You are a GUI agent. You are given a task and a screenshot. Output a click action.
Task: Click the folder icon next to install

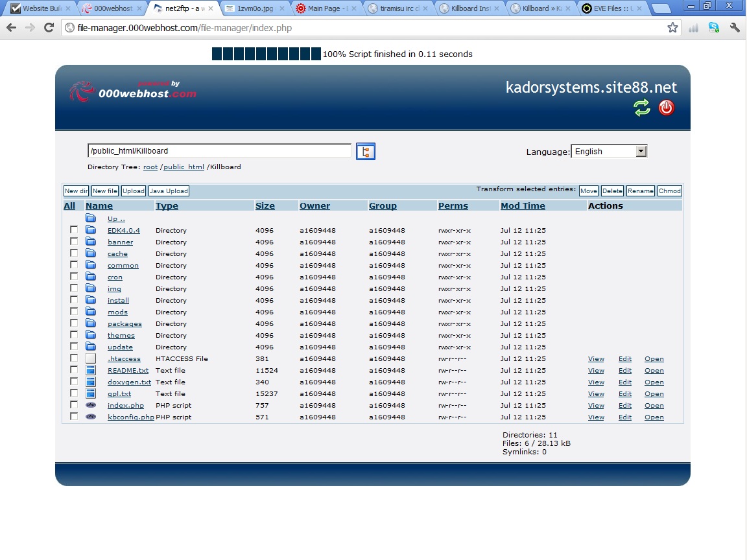pos(91,300)
